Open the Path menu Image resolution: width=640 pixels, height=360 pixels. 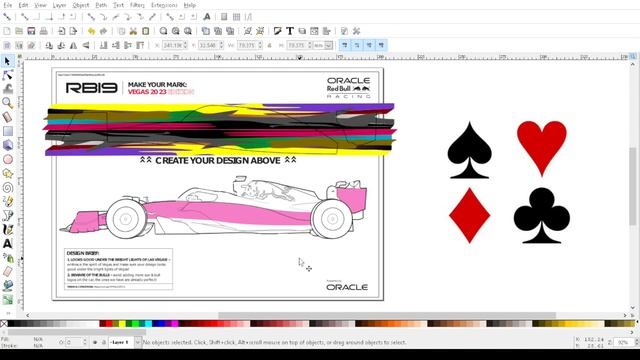pyautogui.click(x=101, y=5)
